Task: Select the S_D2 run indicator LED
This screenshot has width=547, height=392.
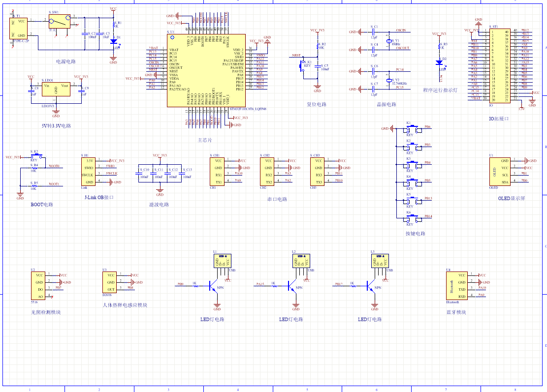Action: (x=439, y=63)
